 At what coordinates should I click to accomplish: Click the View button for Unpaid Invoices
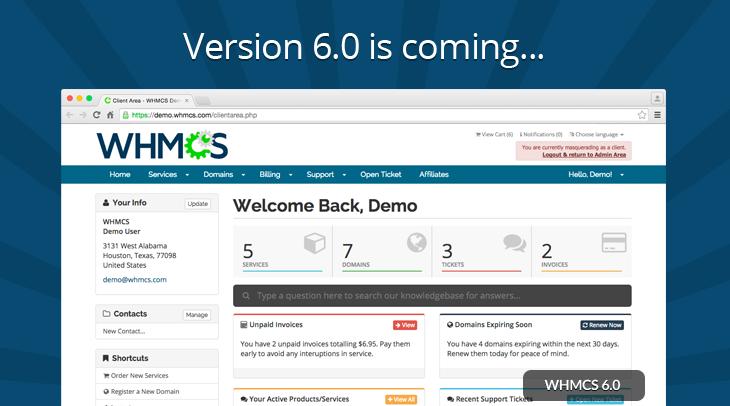pyautogui.click(x=405, y=325)
